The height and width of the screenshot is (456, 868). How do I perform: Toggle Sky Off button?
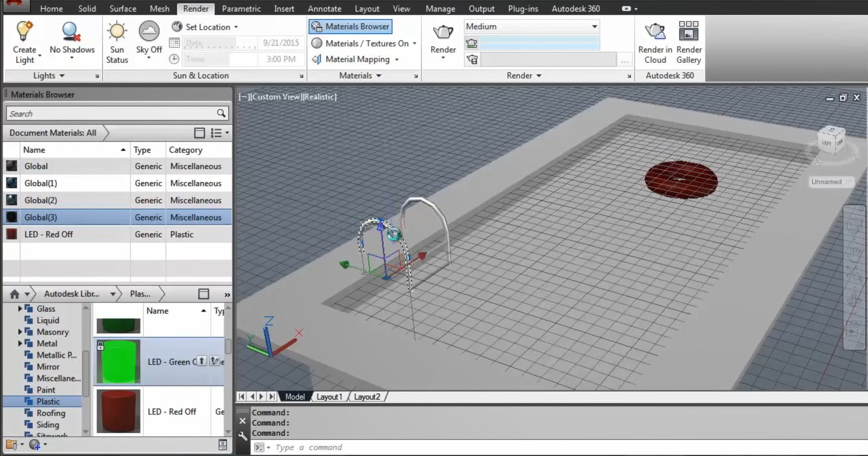pyautogui.click(x=149, y=31)
